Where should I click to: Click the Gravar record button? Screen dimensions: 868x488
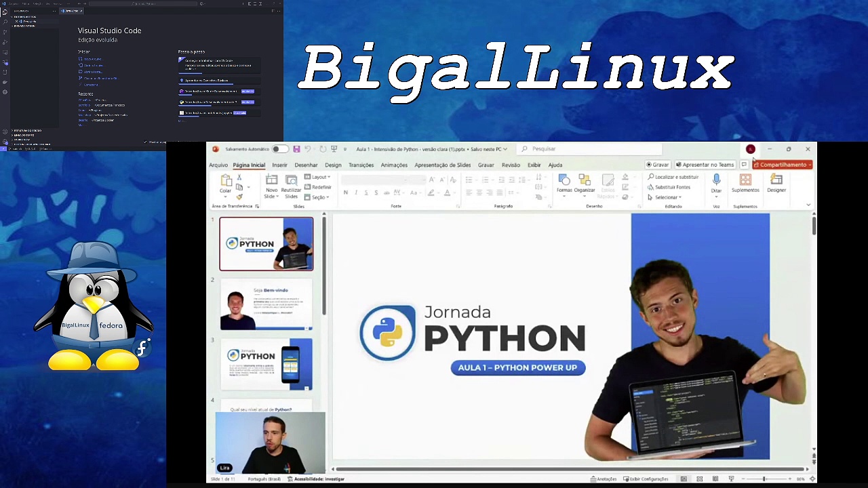[658, 165]
